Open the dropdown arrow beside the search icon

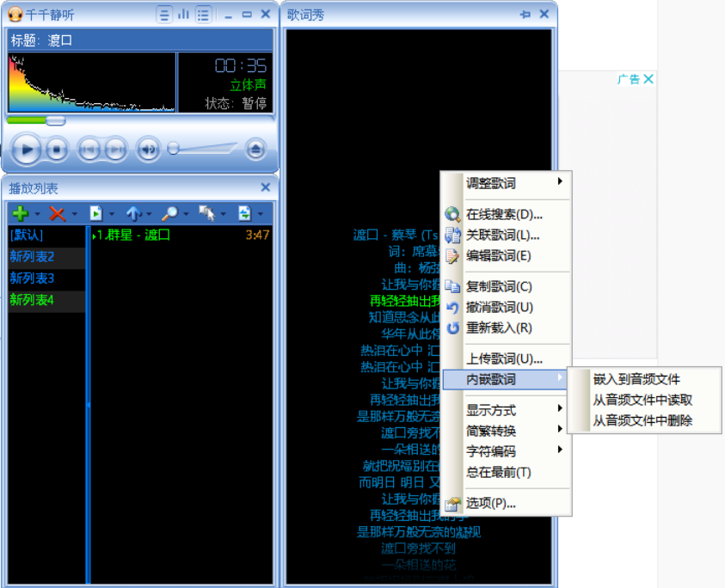186,212
